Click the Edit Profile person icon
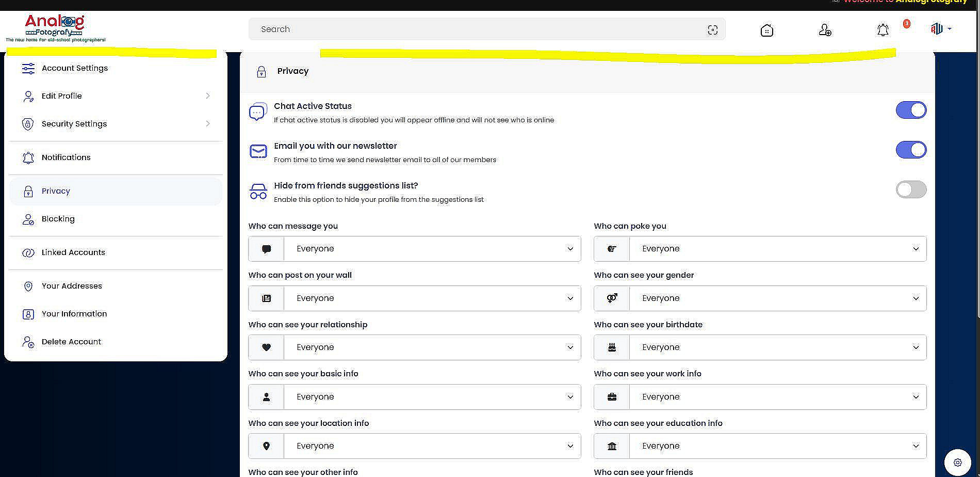 [28, 96]
